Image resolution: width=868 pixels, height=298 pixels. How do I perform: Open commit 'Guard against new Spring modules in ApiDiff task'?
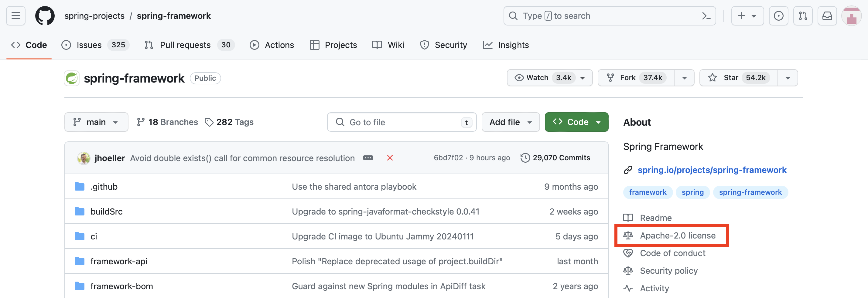(388, 286)
